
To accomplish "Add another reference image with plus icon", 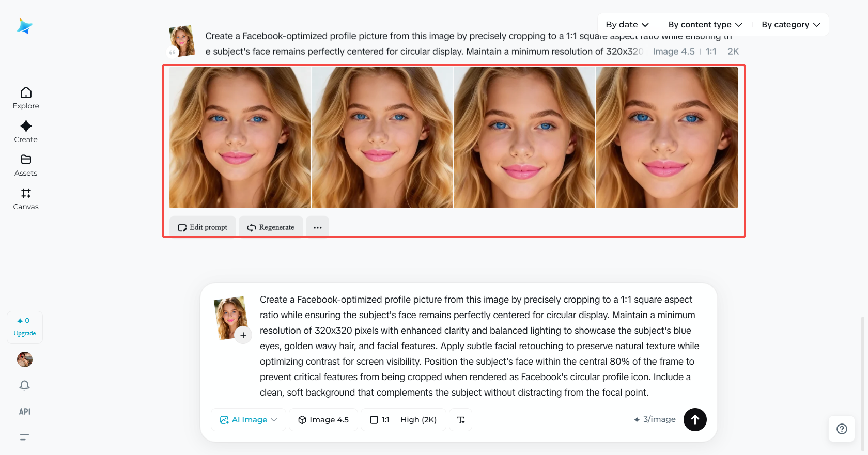I will coord(243,335).
